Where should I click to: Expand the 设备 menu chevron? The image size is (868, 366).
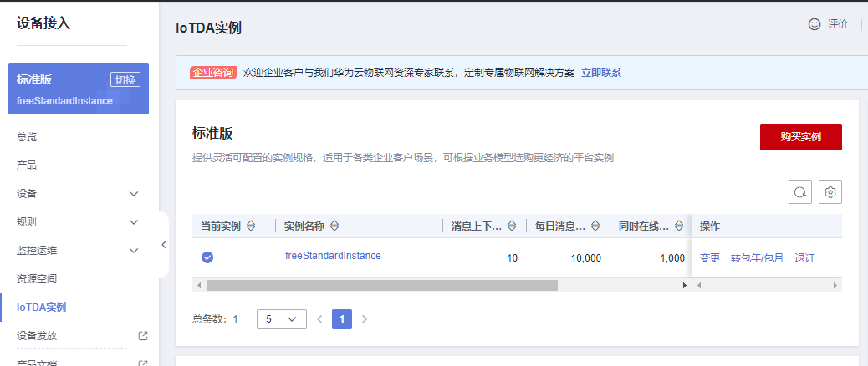click(x=134, y=194)
